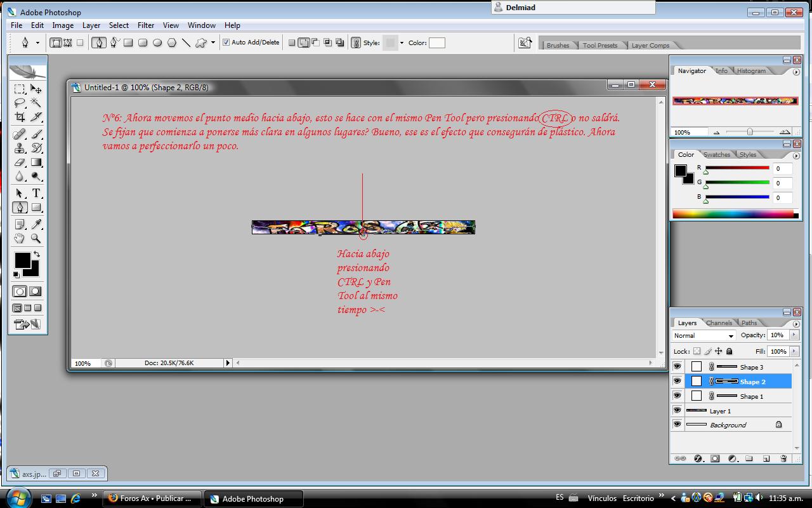Click the Color swatch in options bar
Screen dimensions: 812x508
click(437, 43)
